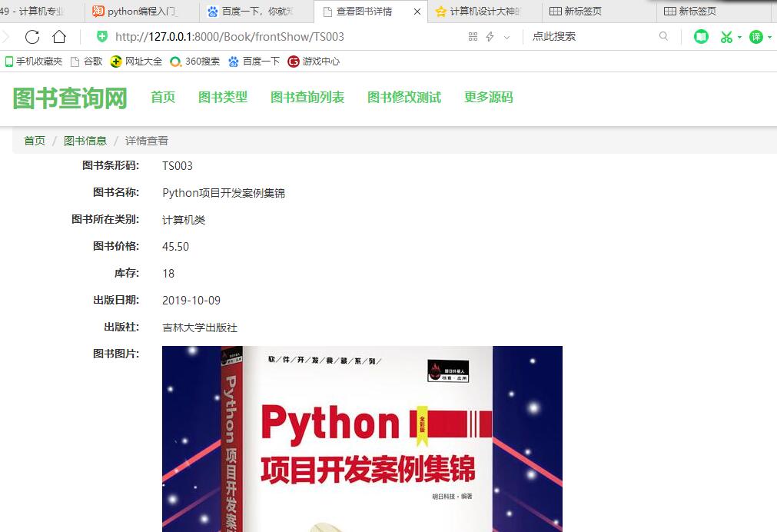The height and width of the screenshot is (532, 777).
Task: Switch to the last 新标签页 tab
Action: coord(713,12)
